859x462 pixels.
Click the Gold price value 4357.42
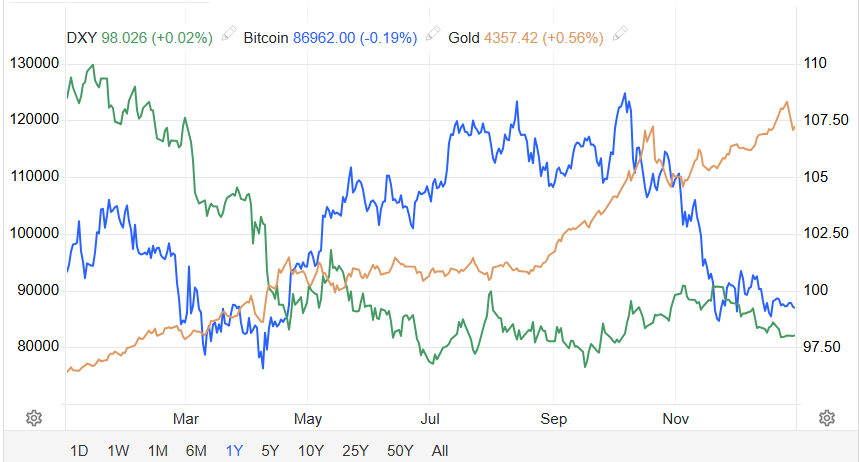[x=509, y=37]
